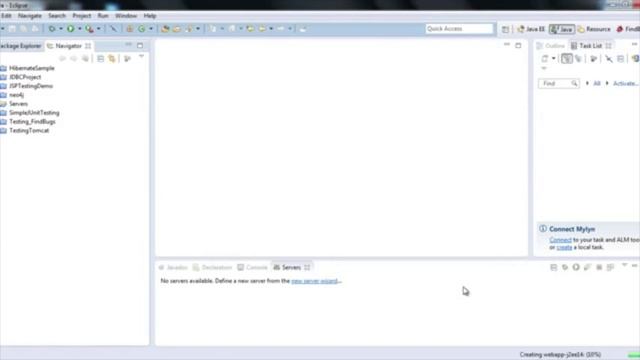Click the Activate link in Task List
Screen dimensions: 640x360
(x=625, y=83)
